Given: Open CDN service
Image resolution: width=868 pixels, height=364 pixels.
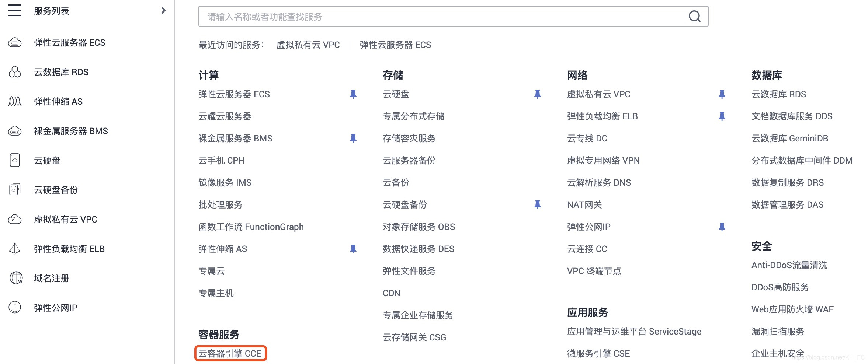Looking at the screenshot, I should [391, 293].
